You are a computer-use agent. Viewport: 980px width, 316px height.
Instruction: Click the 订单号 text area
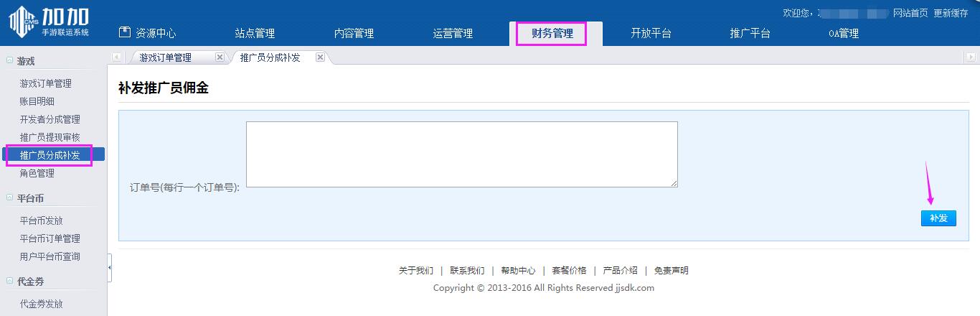point(462,154)
